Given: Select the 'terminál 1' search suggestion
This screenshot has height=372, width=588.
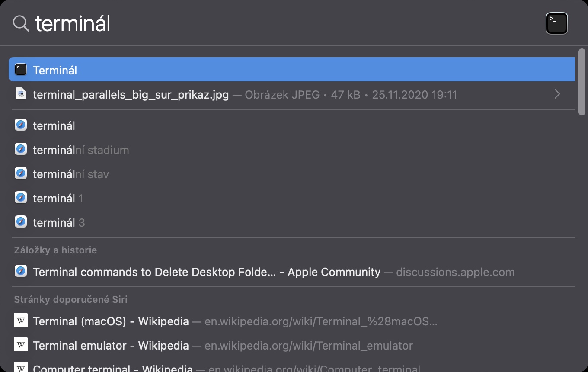Looking at the screenshot, I should click(58, 199).
